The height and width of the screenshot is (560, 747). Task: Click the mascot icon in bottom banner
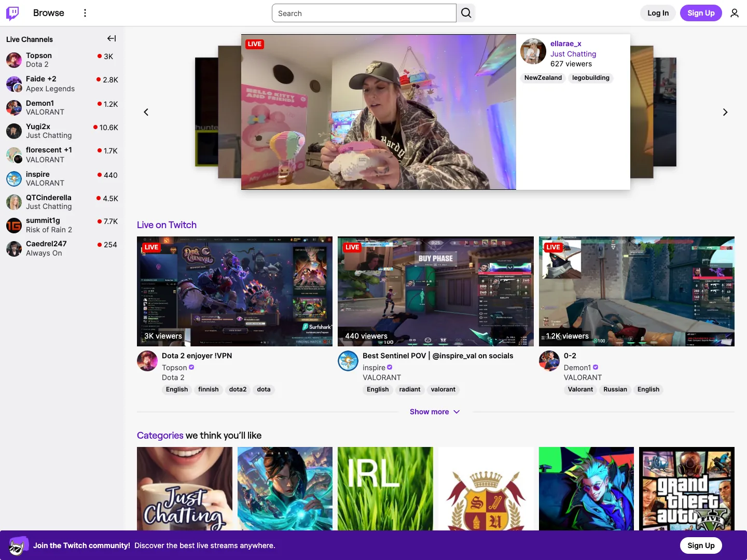[19, 545]
